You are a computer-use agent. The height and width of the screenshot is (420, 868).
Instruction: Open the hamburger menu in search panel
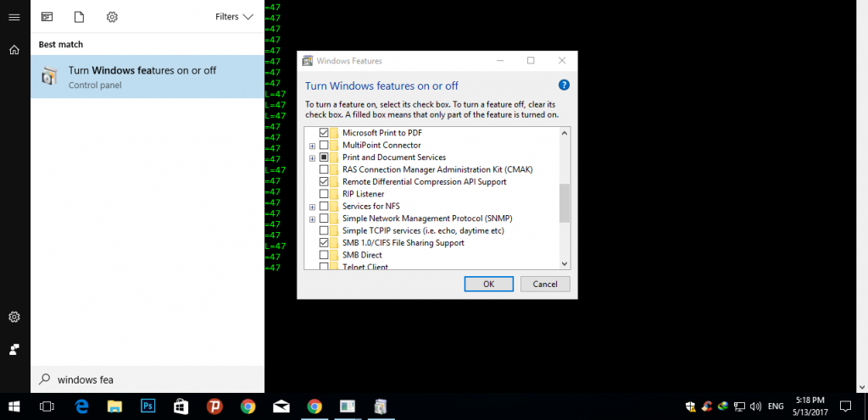14,17
